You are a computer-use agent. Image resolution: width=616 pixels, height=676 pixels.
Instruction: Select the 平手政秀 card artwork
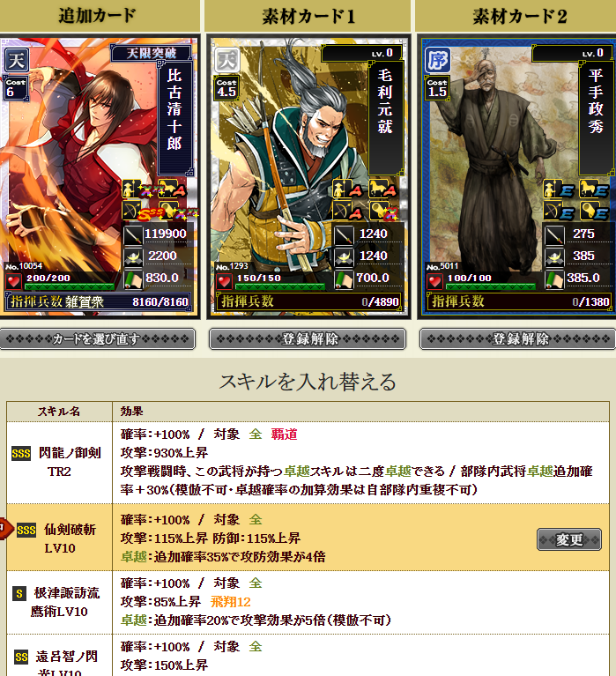518,177
